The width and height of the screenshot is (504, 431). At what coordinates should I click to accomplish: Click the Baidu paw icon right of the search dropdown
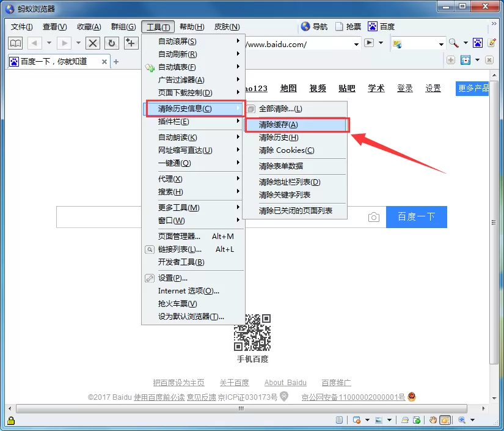477,43
